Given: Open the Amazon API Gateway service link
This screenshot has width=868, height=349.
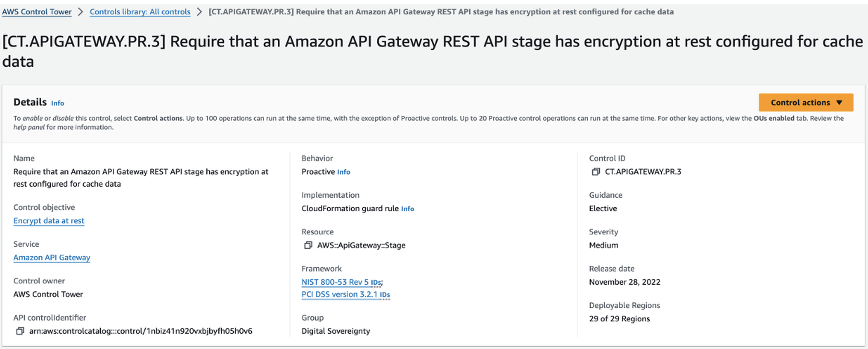Looking at the screenshot, I should [x=51, y=258].
